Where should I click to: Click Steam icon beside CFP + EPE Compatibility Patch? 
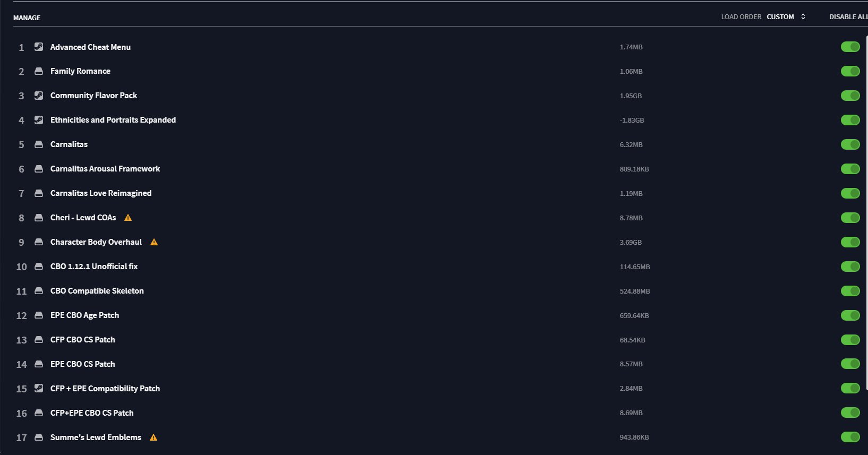[39, 388]
